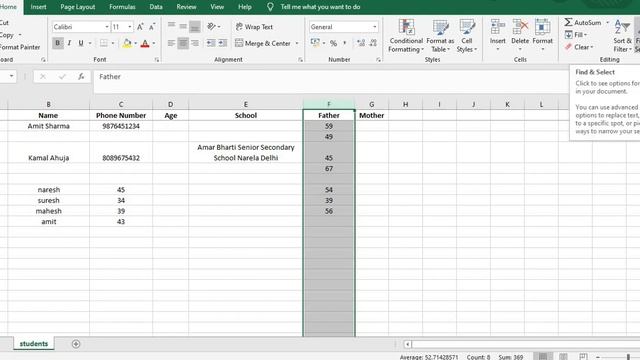Click Insert Function fx icon

(x=81, y=76)
